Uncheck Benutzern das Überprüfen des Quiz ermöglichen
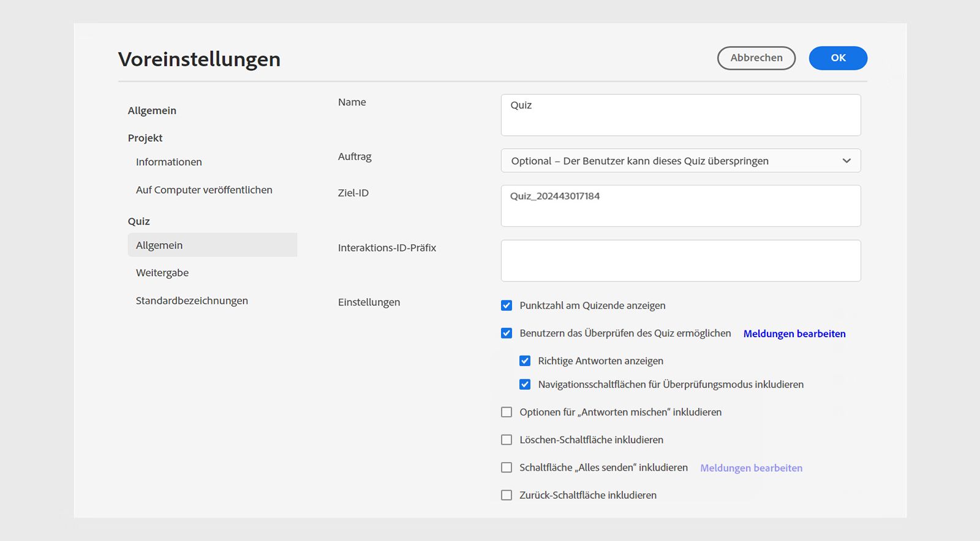This screenshot has width=980, height=541. tap(507, 334)
